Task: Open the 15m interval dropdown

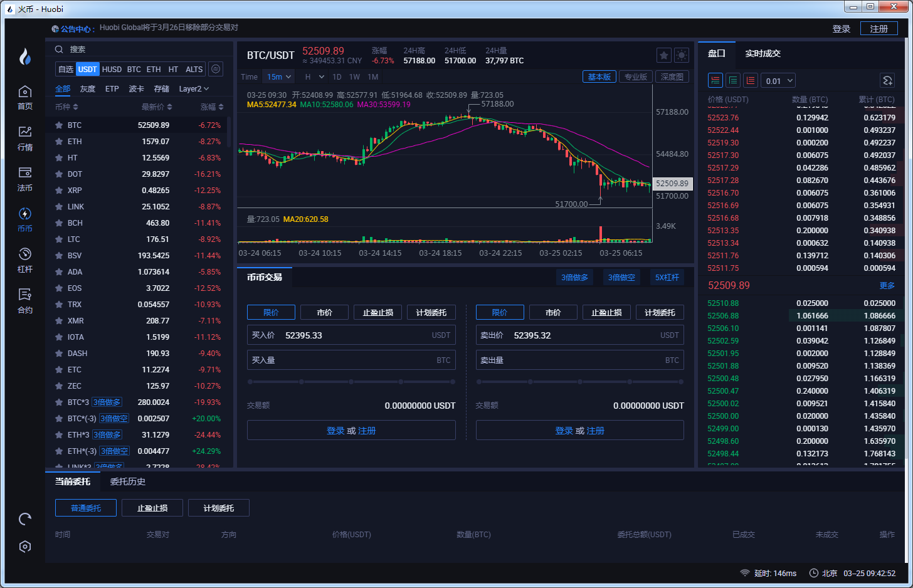Action: click(x=279, y=76)
